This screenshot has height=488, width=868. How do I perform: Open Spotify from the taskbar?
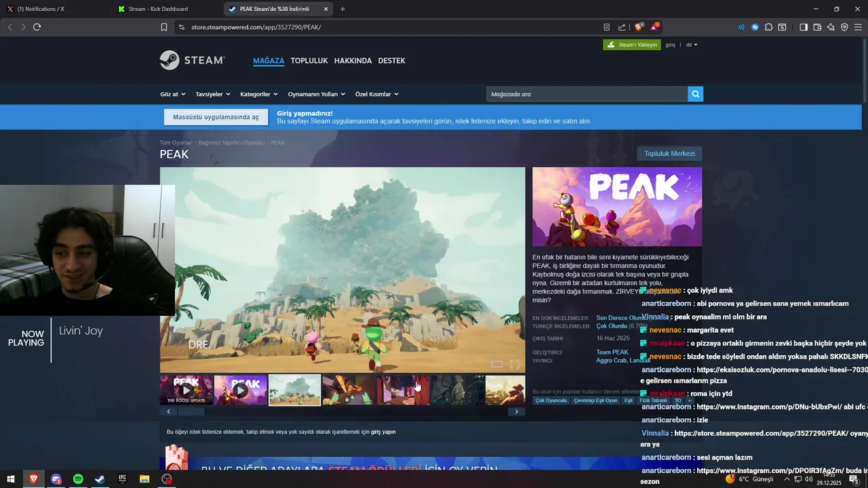78,479
